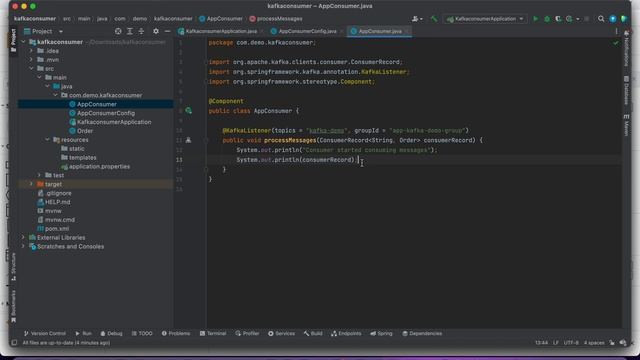Click the Build hammer icon
The height and width of the screenshot is (360, 640).
[434, 19]
